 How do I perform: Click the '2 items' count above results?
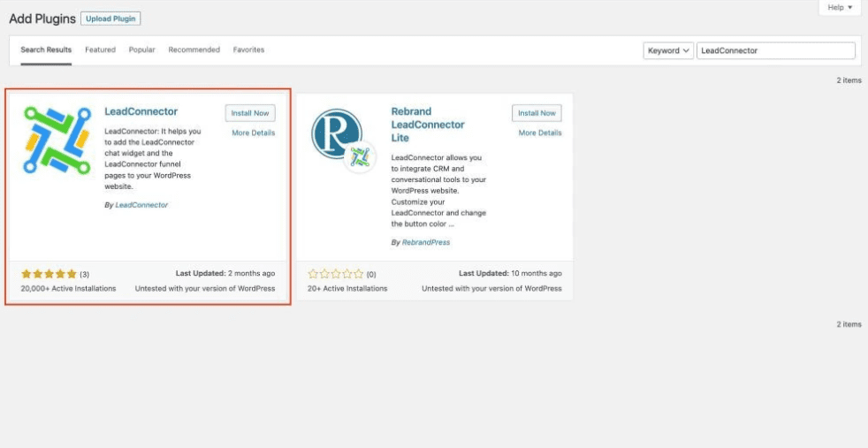pos(849,80)
